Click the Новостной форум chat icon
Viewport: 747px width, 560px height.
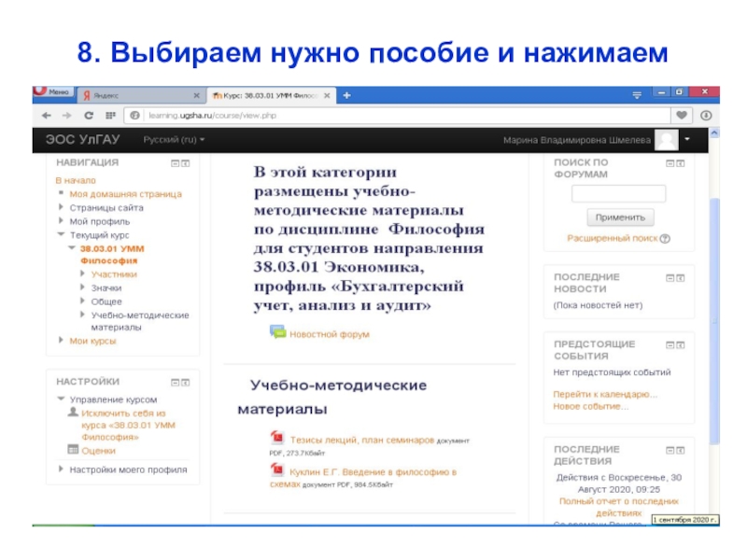tap(277, 332)
